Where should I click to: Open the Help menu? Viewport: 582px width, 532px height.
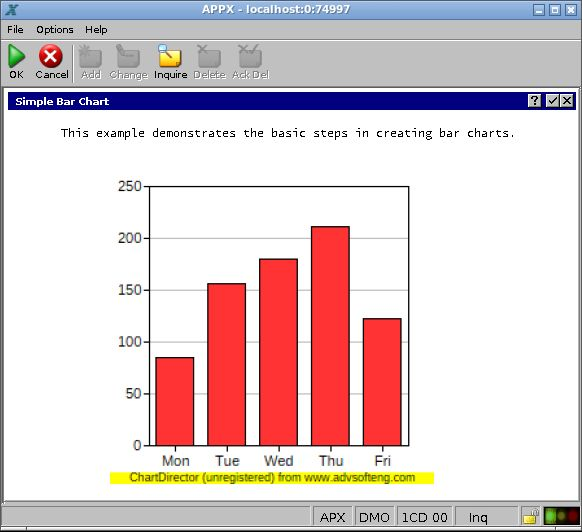click(x=96, y=30)
